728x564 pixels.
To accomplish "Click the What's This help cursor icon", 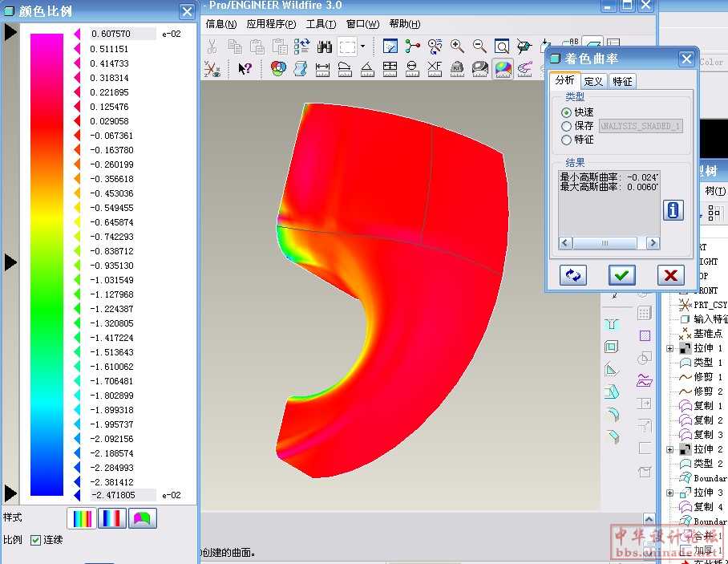I will point(245,69).
